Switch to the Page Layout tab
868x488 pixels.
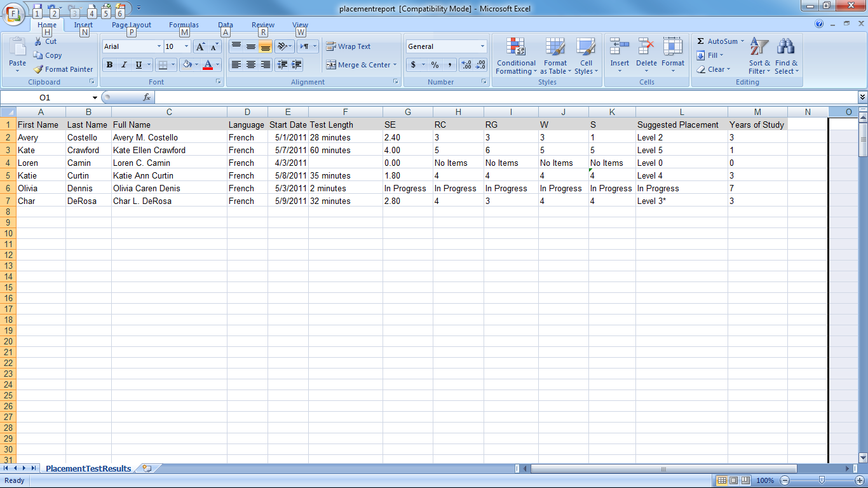pyautogui.click(x=132, y=25)
